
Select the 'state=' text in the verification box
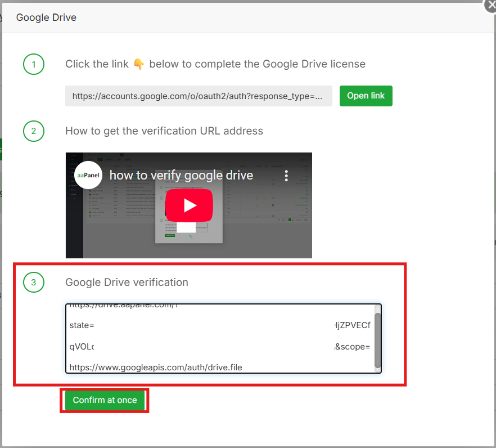point(82,325)
